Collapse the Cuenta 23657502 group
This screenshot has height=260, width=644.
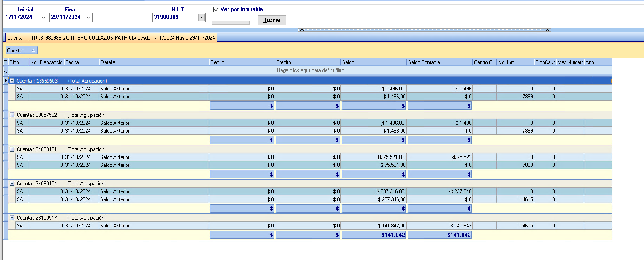pyautogui.click(x=12, y=115)
